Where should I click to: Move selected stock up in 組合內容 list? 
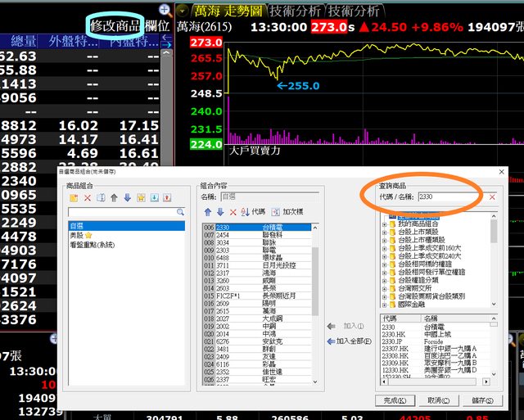(208, 211)
